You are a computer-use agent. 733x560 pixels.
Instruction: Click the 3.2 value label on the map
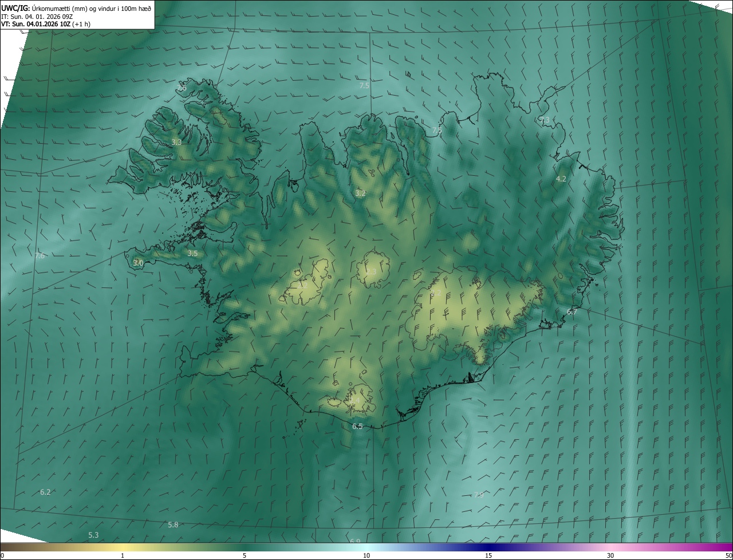point(360,194)
